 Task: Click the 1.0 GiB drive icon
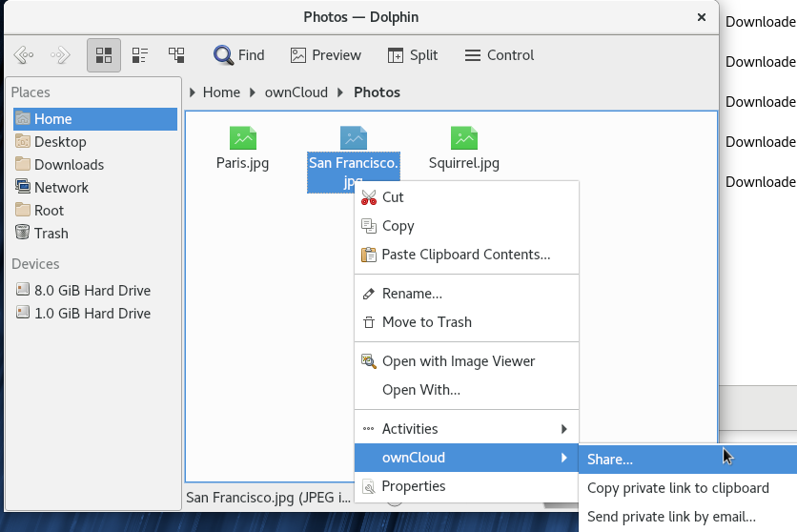click(22, 312)
